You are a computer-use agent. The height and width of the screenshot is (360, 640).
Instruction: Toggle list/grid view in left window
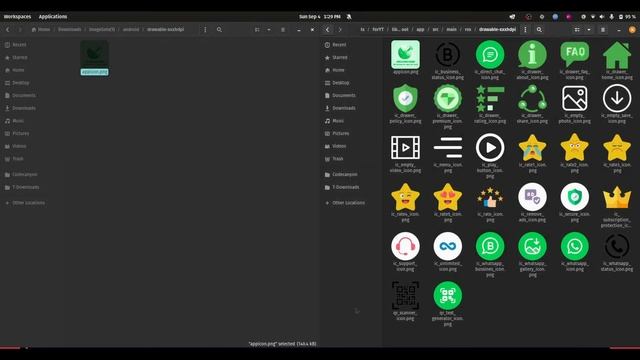(257, 30)
